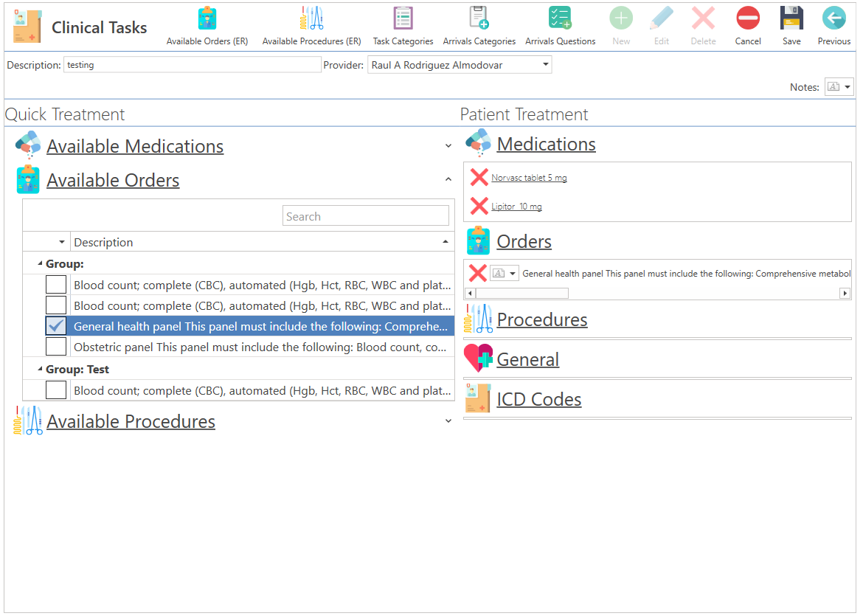Sort by the Description column header
Viewport: 863px width, 616px height.
[262, 242]
